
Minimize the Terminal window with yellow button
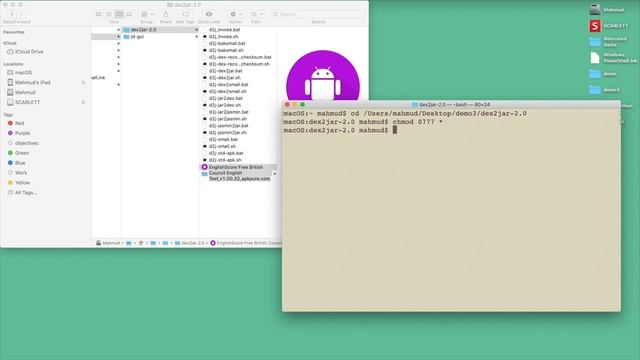click(295, 105)
